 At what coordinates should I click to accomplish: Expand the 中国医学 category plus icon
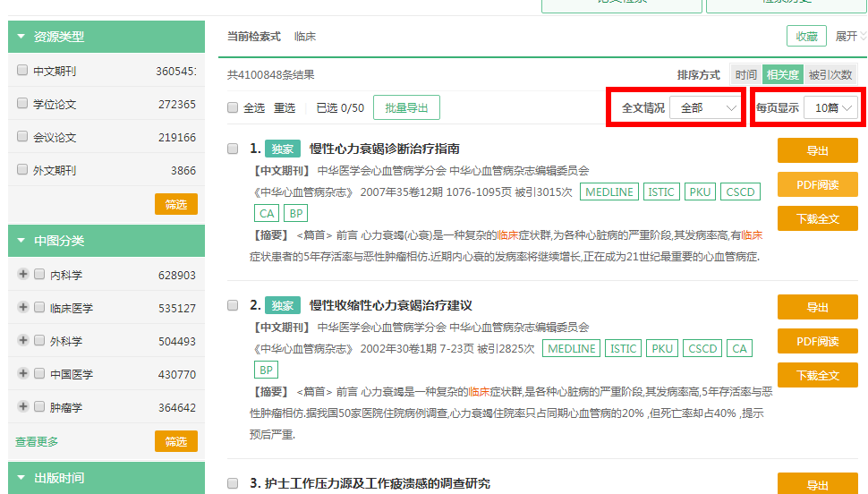pos(23,374)
